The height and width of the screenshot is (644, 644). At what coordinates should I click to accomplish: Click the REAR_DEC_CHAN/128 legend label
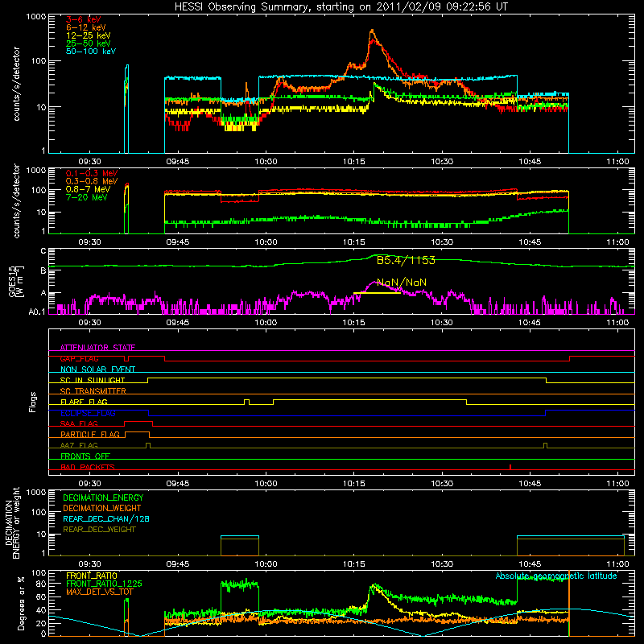(106, 518)
